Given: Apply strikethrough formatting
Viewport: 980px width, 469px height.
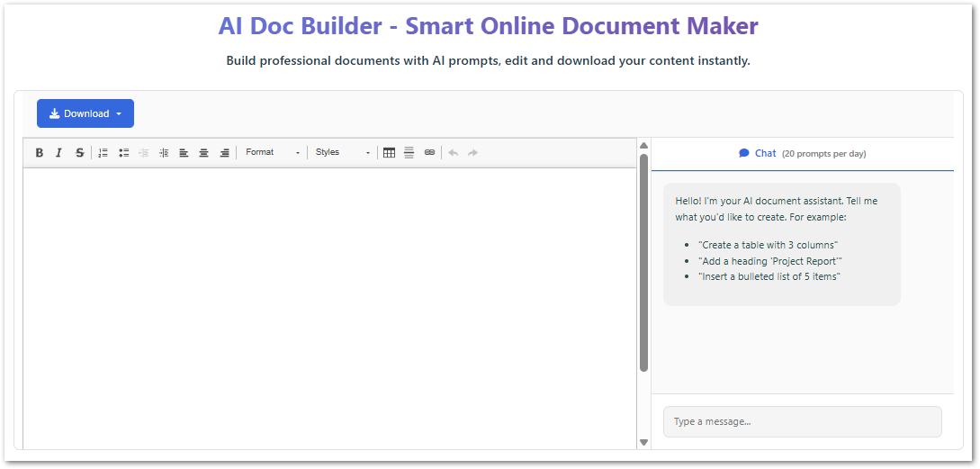Looking at the screenshot, I should pos(79,152).
